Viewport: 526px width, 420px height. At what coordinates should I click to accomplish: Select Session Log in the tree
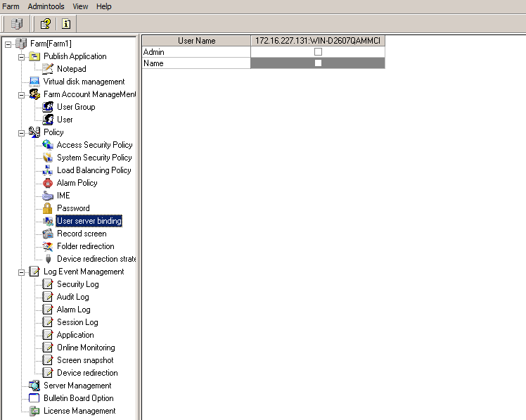pos(77,322)
